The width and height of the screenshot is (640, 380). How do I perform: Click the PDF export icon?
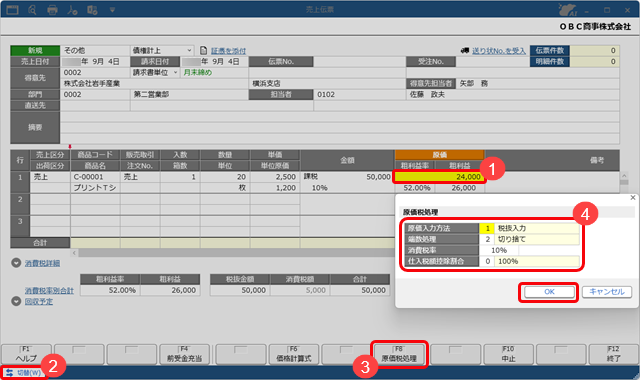point(72,10)
